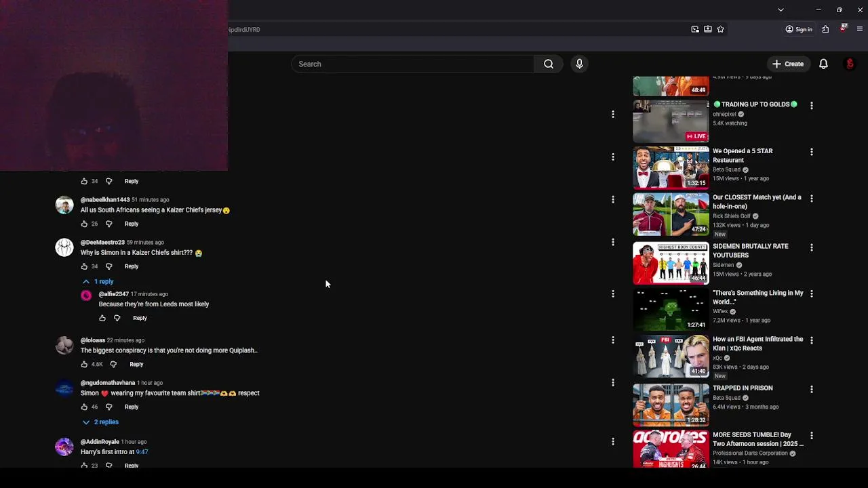This screenshot has height=488, width=868.
Task: Open DeeMaestro23's profile avatar
Action: pos(64,247)
